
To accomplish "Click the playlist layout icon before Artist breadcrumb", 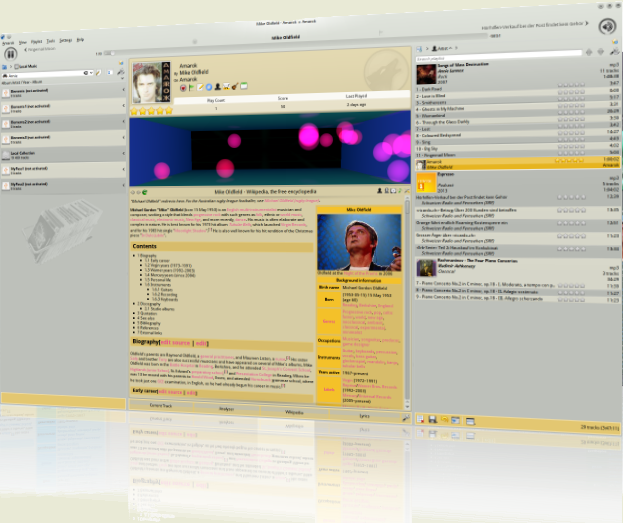I will pos(419,49).
